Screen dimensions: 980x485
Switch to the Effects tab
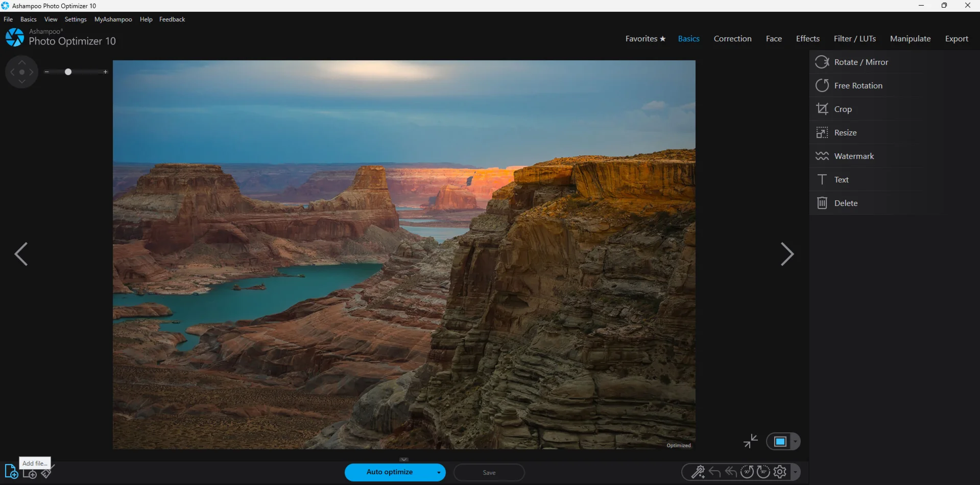tap(807, 39)
